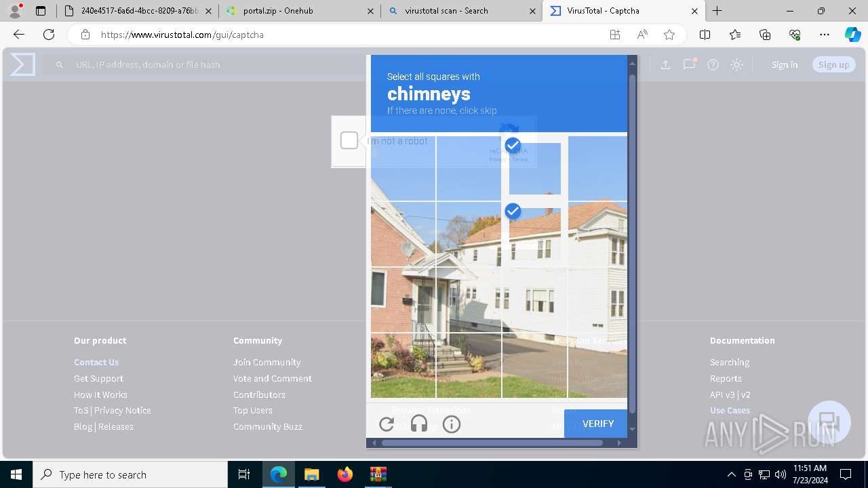The height and width of the screenshot is (488, 868).
Task: Deselect the checked second-row chimney tile
Action: [535, 234]
